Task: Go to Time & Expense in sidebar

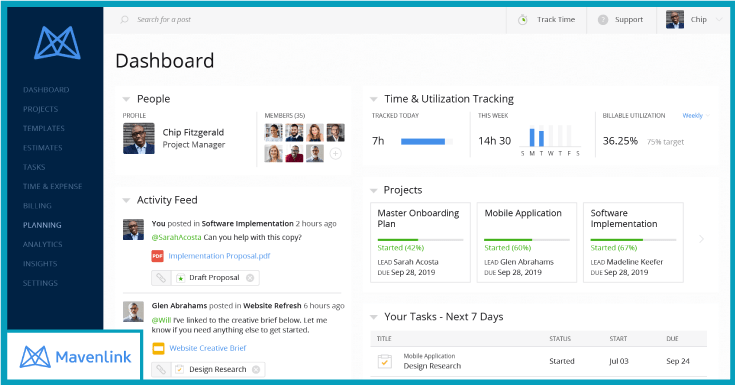Action: 52,186
